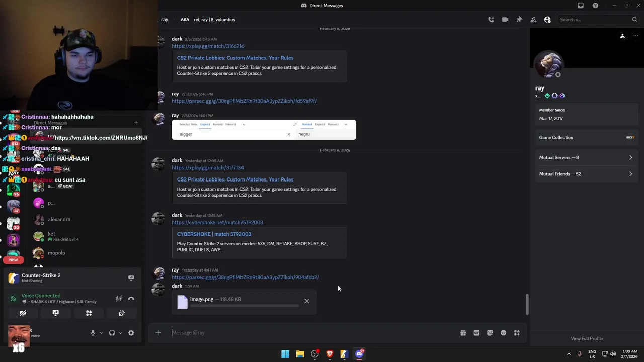Open CYBERSHOKE | match 5792003 embed title

point(214,234)
